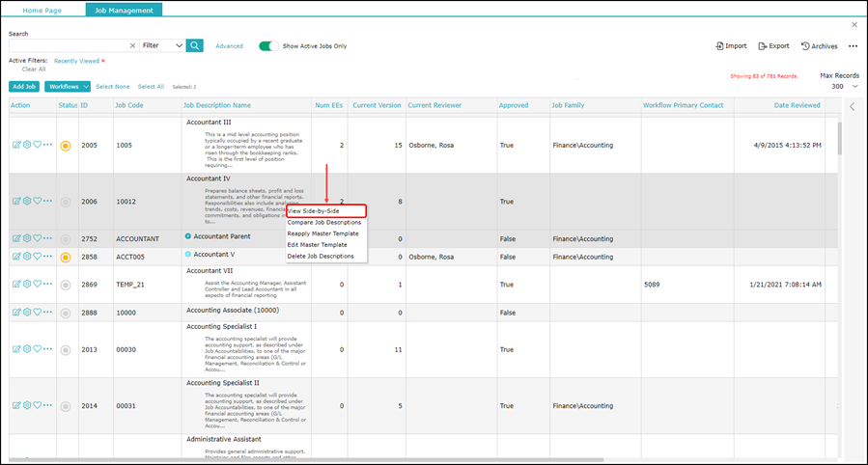
Task: Click the Import icon button
Action: [731, 45]
